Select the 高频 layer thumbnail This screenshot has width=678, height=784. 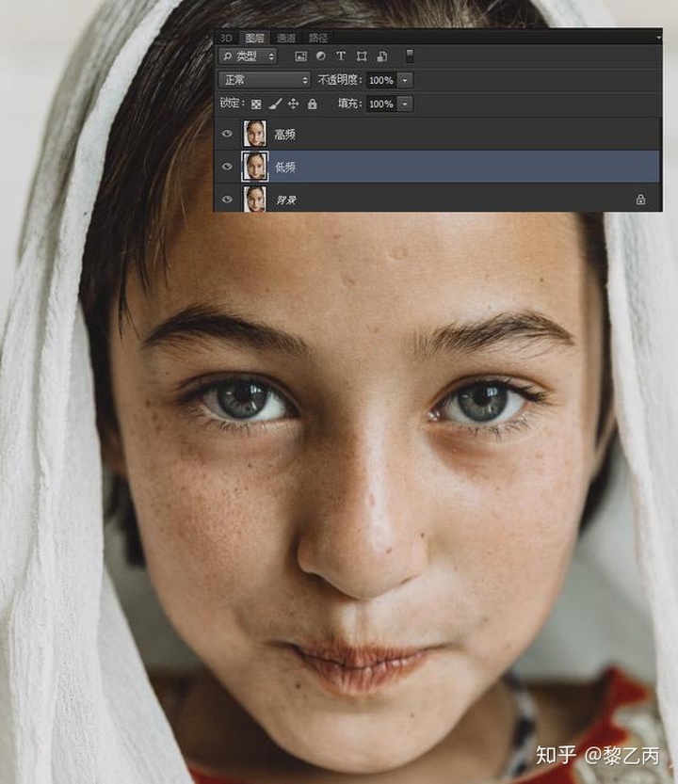tap(254, 134)
